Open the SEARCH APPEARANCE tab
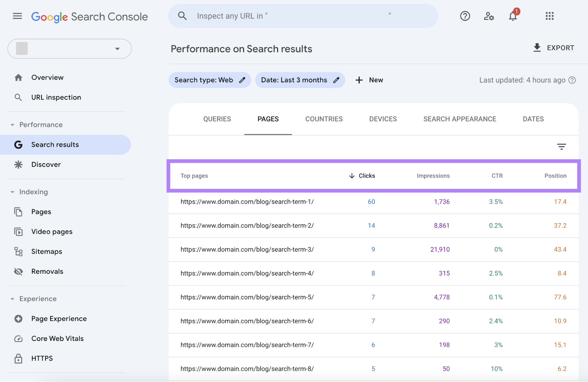The image size is (588, 382). point(459,119)
